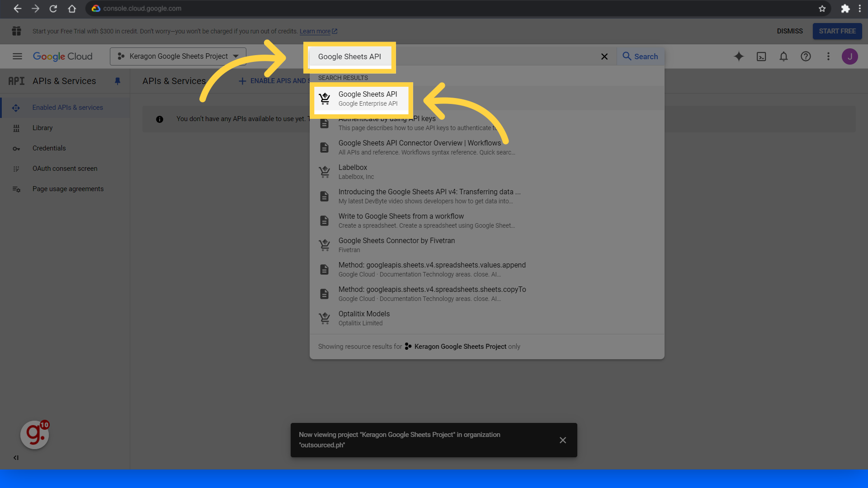Viewport: 868px width, 488px height.
Task: Open the notifications bell
Action: (783, 56)
